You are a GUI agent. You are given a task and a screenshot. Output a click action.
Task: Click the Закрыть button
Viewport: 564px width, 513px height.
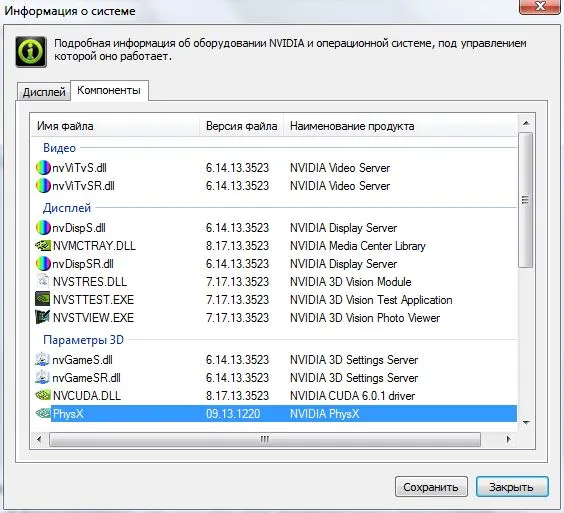[x=512, y=487]
